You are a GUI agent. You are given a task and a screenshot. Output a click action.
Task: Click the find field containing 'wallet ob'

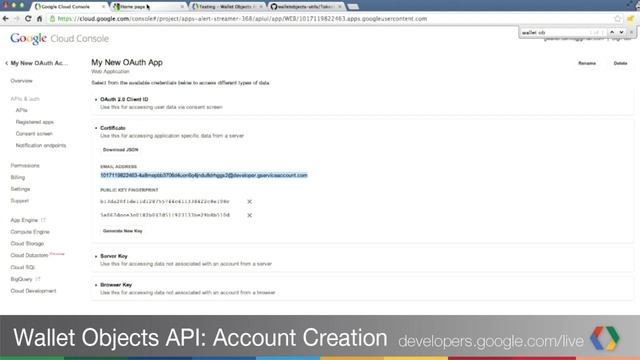point(554,32)
